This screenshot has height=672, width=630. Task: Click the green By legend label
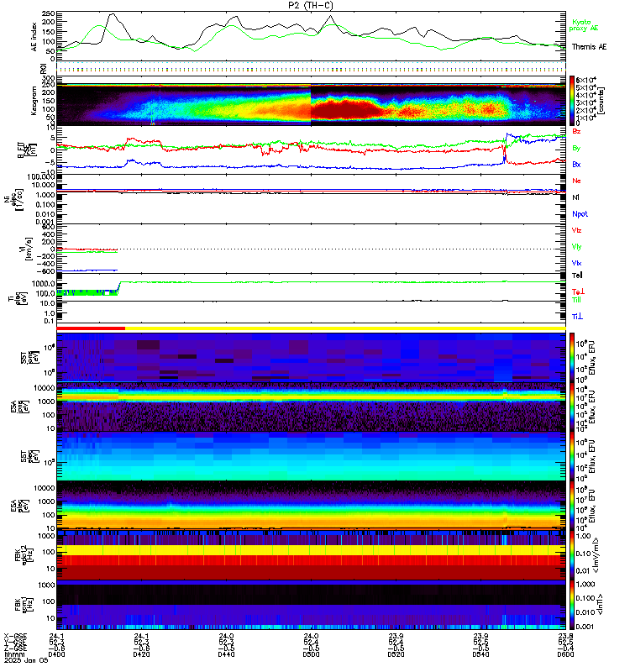click(576, 148)
